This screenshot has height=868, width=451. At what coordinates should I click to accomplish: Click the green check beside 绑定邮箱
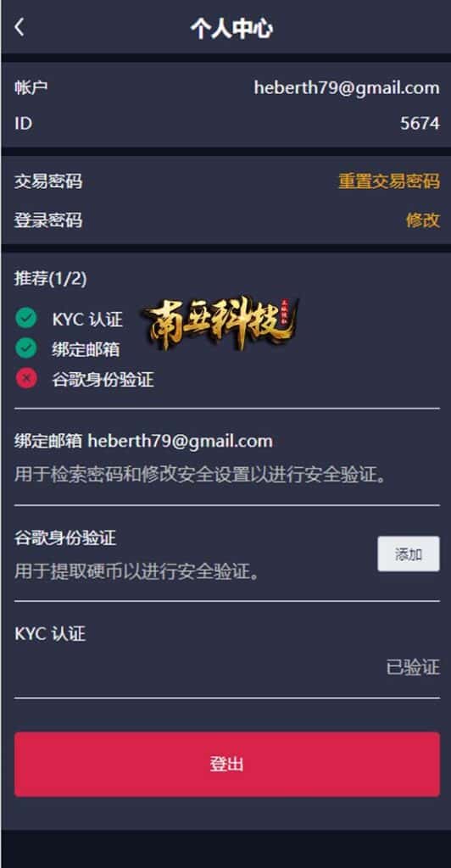[x=26, y=348]
